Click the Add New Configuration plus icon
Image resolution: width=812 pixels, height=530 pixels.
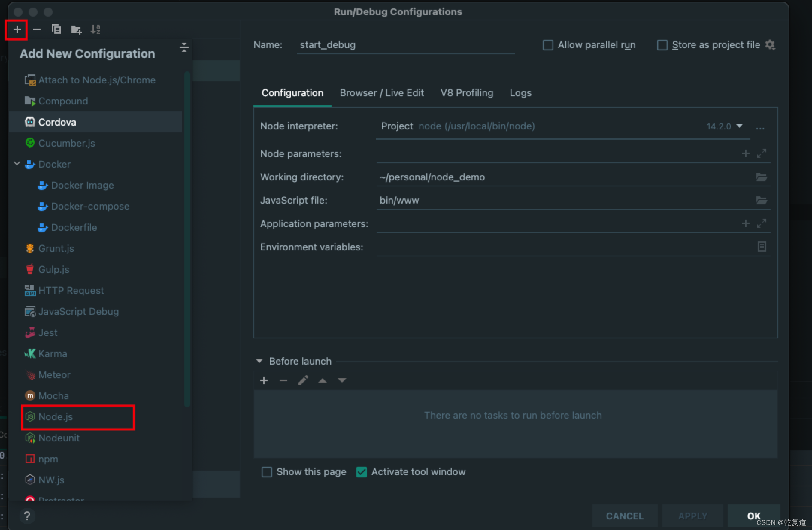pyautogui.click(x=17, y=29)
